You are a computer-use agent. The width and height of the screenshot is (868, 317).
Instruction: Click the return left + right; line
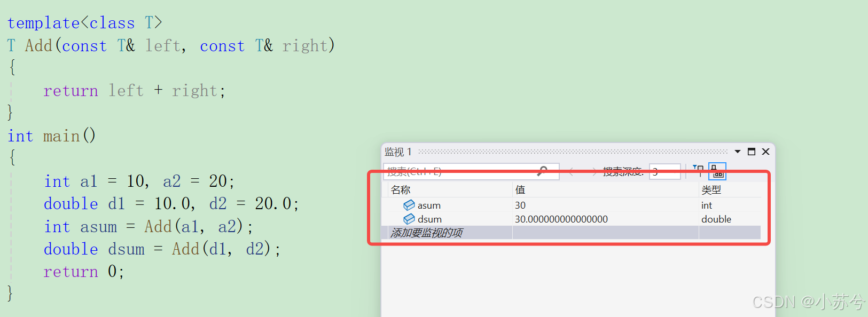coord(135,91)
